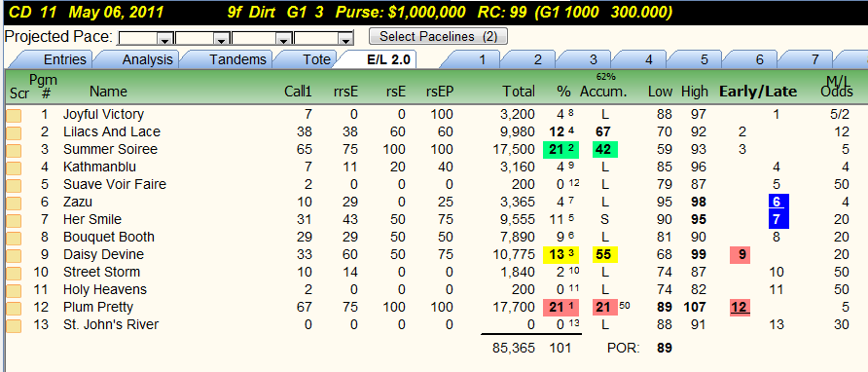Sort by the rsEP column header
868x372 pixels.
[x=440, y=92]
